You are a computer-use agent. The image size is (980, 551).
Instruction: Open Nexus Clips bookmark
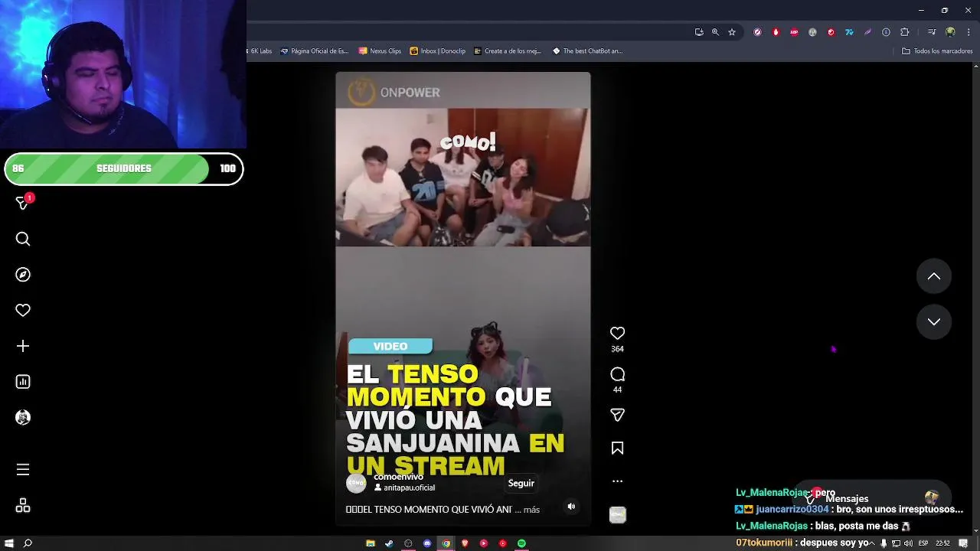pos(380,51)
